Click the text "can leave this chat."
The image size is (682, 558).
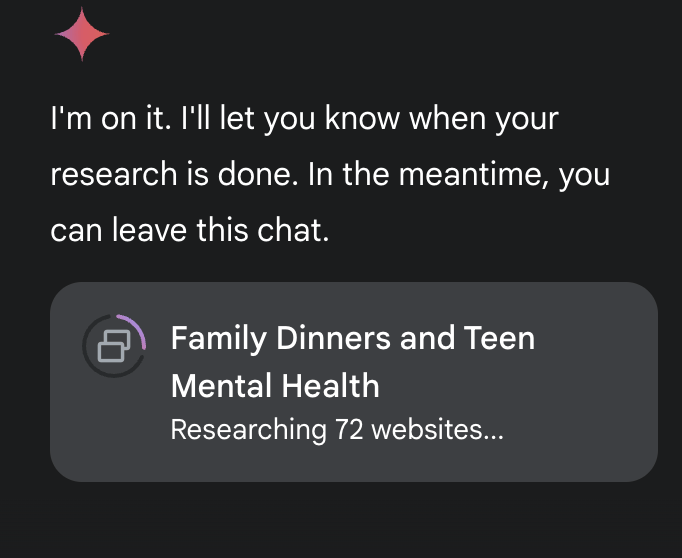click(x=190, y=230)
